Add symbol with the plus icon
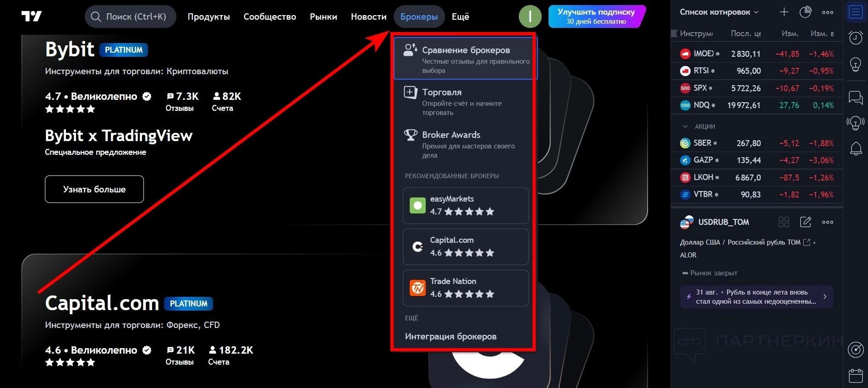 (x=784, y=12)
